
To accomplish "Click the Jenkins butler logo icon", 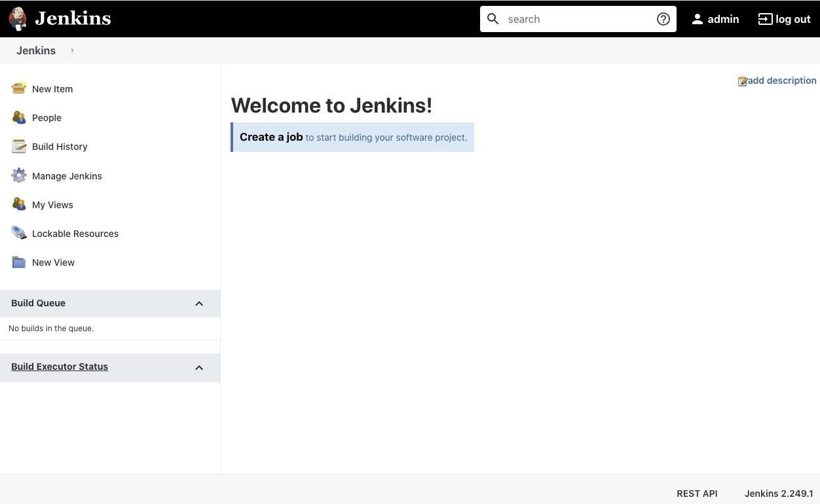I will pos(18,19).
